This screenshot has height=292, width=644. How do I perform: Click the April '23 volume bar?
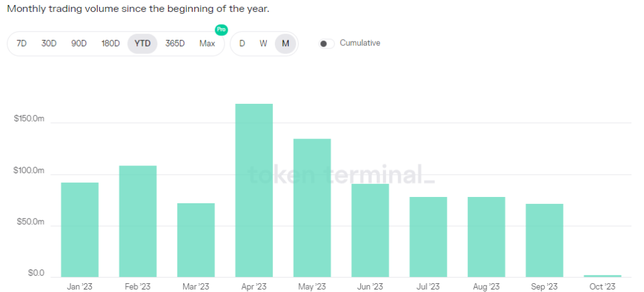(x=254, y=190)
